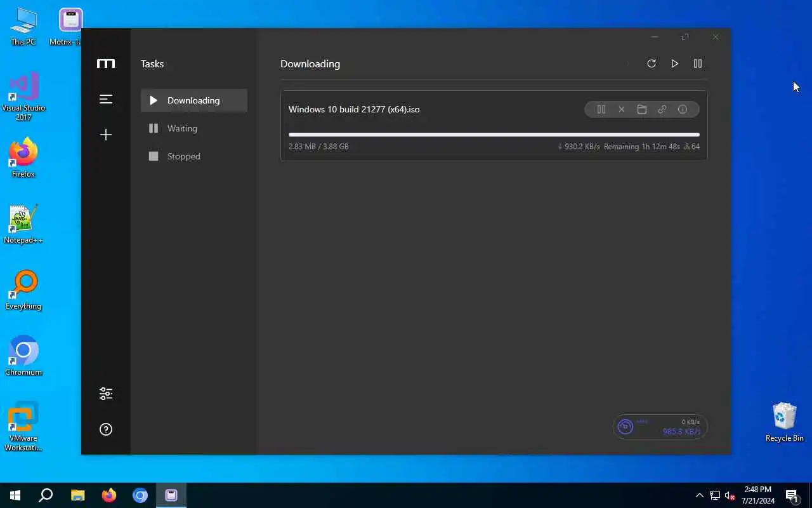Click the '2.83 MB / 3.88 GB' size text

(318, 147)
